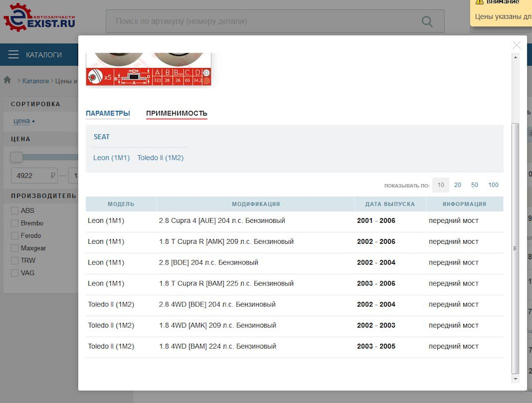The height and width of the screenshot is (403, 532).
Task: Click the 2001 - 2006 production date cell
Action: coord(376,221)
